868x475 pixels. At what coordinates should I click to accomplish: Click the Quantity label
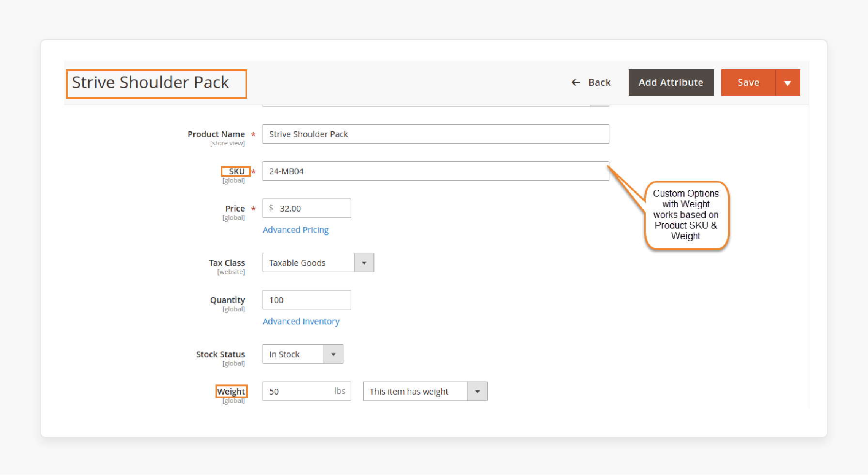[x=228, y=300]
